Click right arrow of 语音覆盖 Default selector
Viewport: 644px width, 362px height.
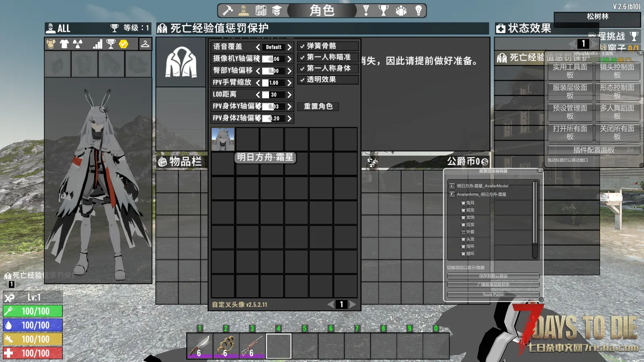tap(289, 47)
